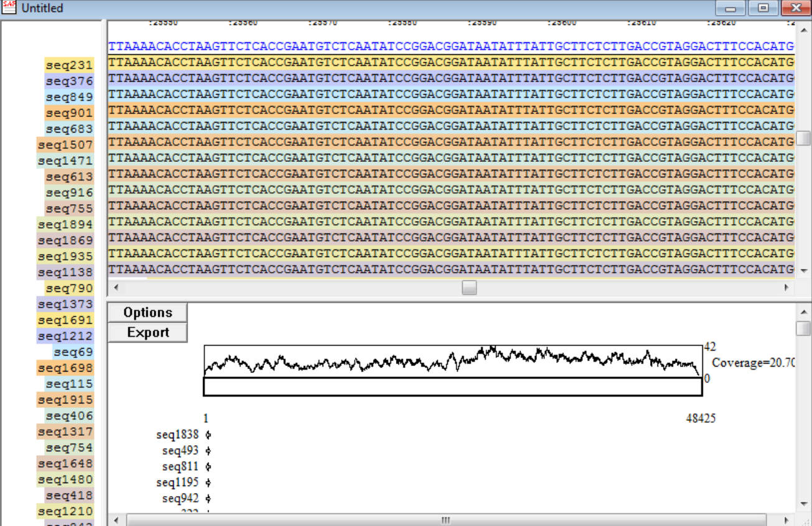This screenshot has width=812, height=526.
Task: Click the seq942 read position marker
Action: pos(208,499)
